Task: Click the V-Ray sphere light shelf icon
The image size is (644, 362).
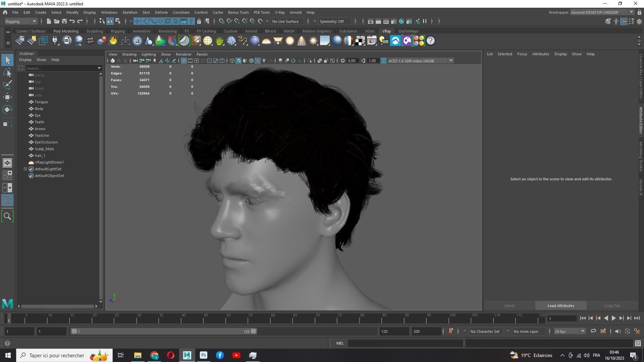Action: (x=290, y=41)
